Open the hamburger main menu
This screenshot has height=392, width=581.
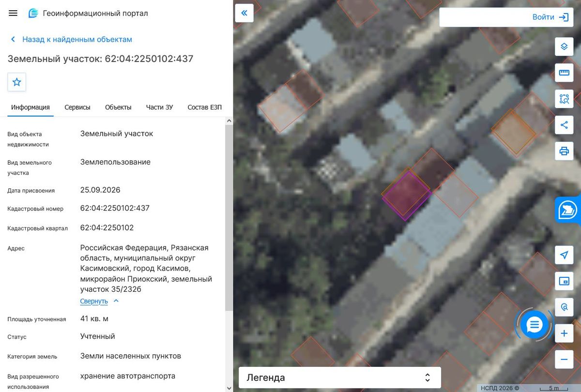tap(13, 13)
